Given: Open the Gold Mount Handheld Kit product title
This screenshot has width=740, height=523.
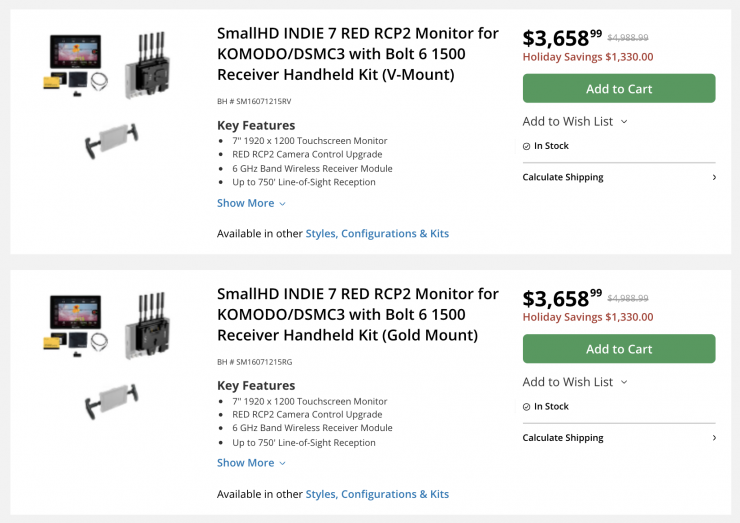Looking at the screenshot, I should pos(357,314).
